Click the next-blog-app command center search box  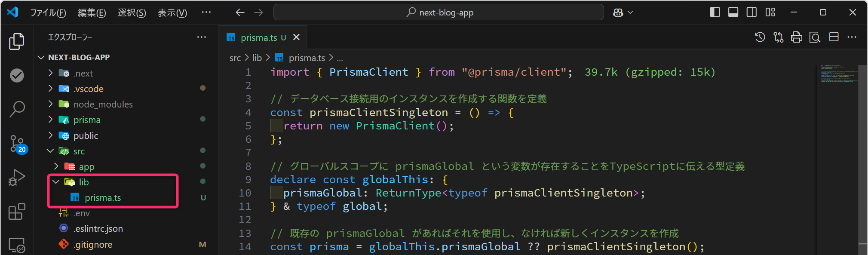pos(439,12)
